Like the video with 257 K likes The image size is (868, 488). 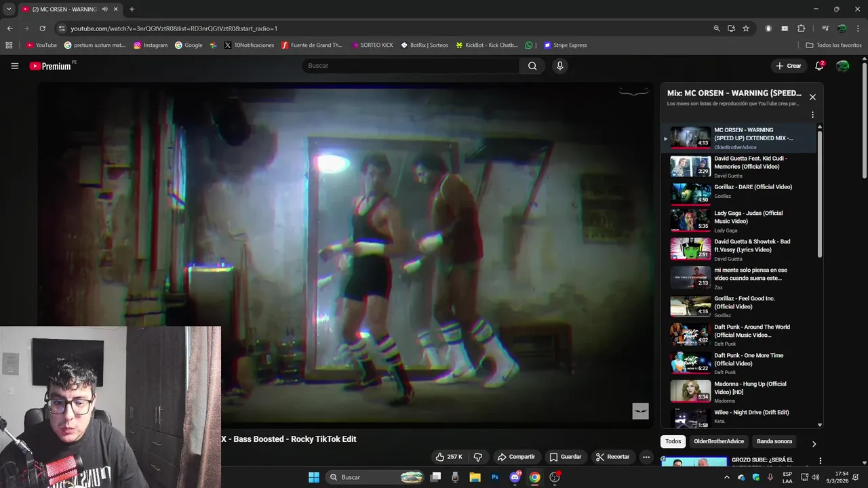tap(449, 457)
